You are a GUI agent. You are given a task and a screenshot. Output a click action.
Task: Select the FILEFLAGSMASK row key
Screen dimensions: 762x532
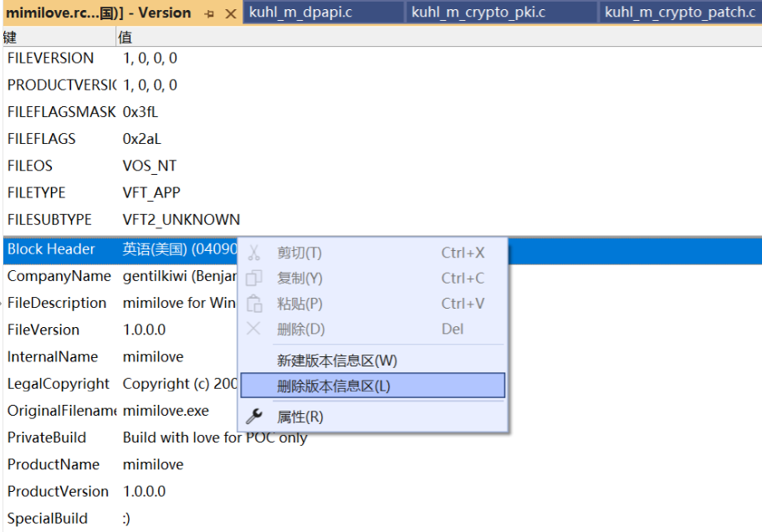point(62,112)
